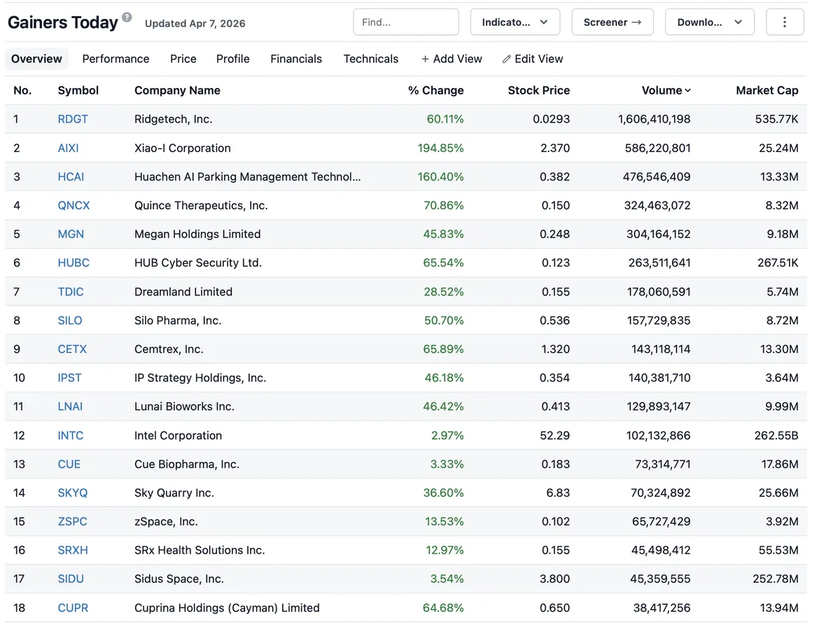
Task: Switch to the Performance tab
Action: tap(115, 59)
